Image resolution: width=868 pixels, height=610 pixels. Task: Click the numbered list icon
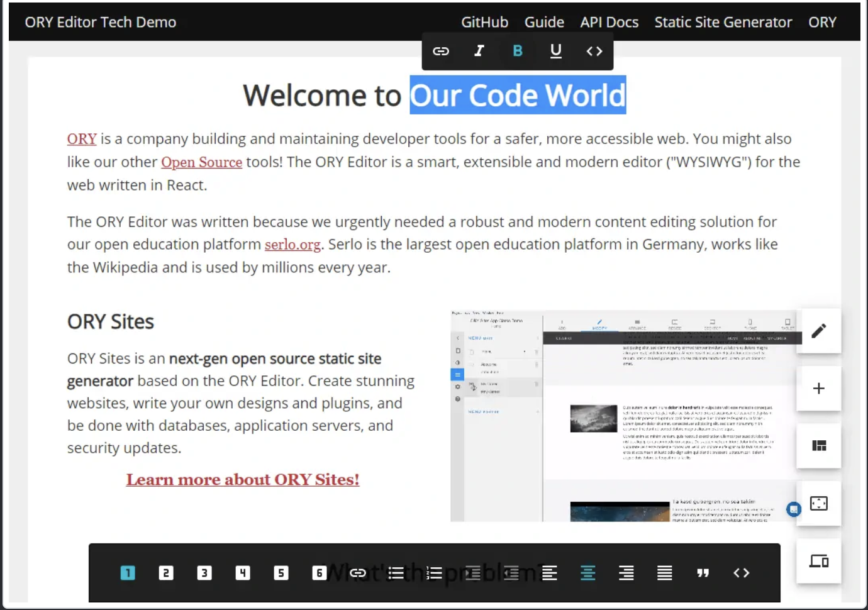(434, 573)
